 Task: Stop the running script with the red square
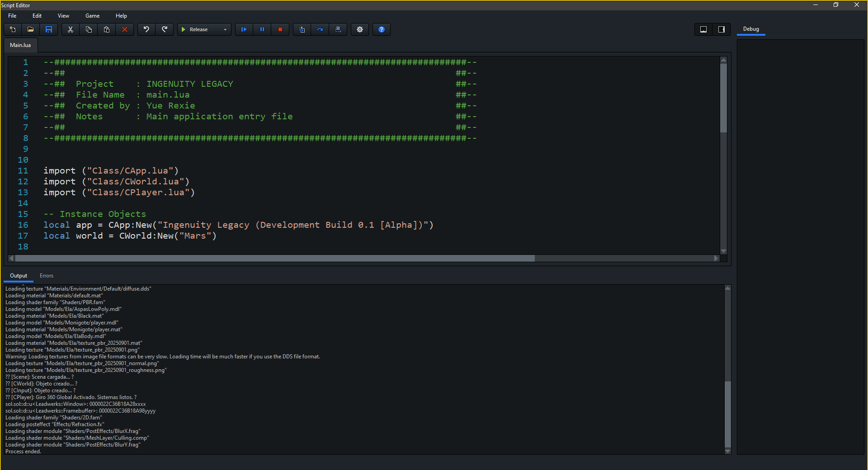coord(280,29)
